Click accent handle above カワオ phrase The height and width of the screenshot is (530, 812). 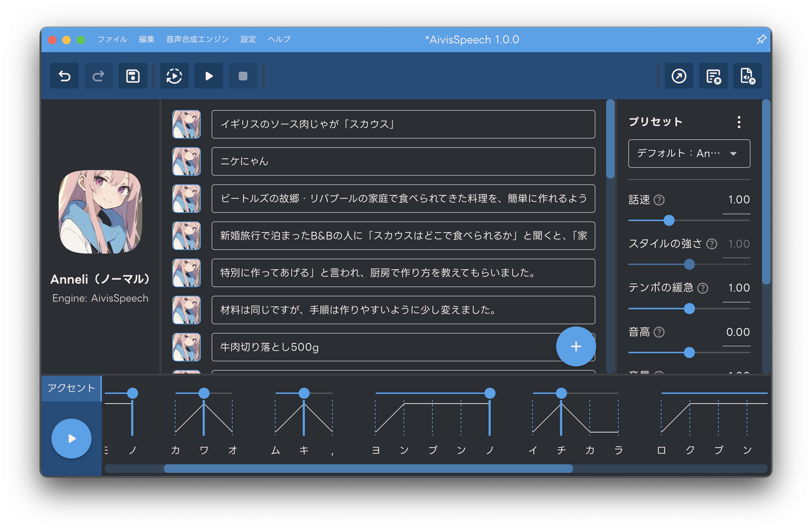point(204,393)
